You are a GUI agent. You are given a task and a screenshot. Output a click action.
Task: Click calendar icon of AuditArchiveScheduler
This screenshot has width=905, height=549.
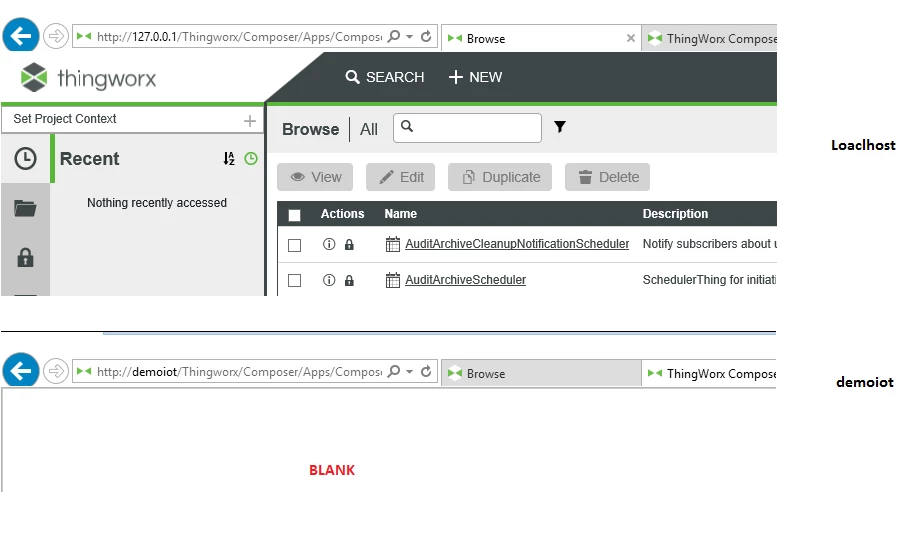[x=392, y=280]
